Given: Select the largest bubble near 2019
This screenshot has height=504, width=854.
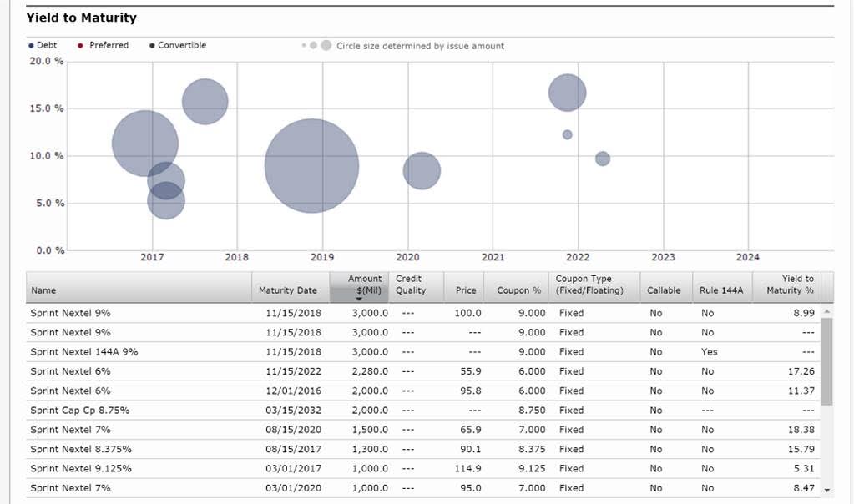Looking at the screenshot, I should coord(311,166).
